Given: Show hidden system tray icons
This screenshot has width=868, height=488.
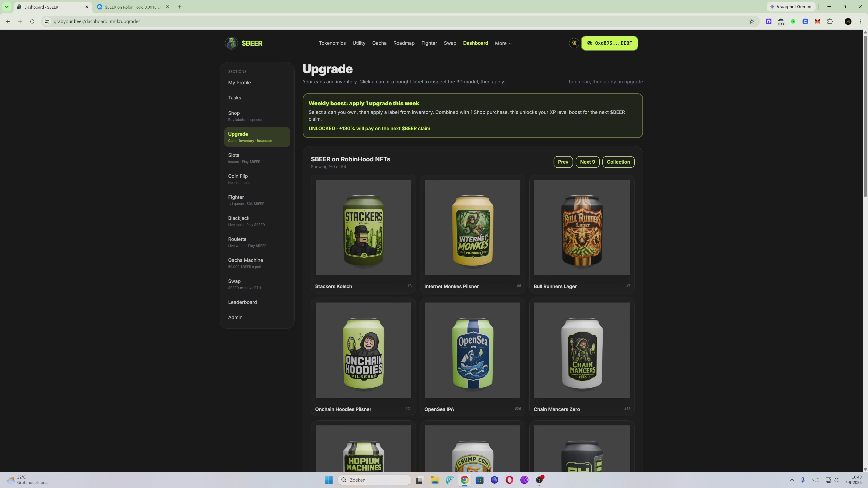Looking at the screenshot, I should [x=792, y=480].
